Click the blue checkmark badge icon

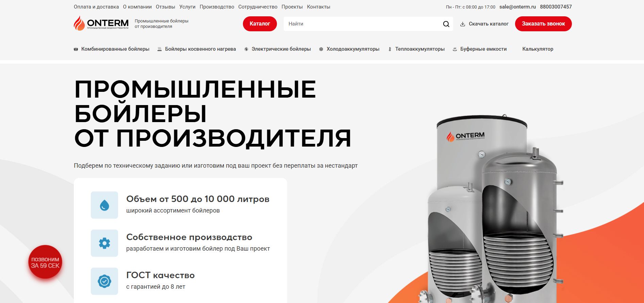coord(104,281)
